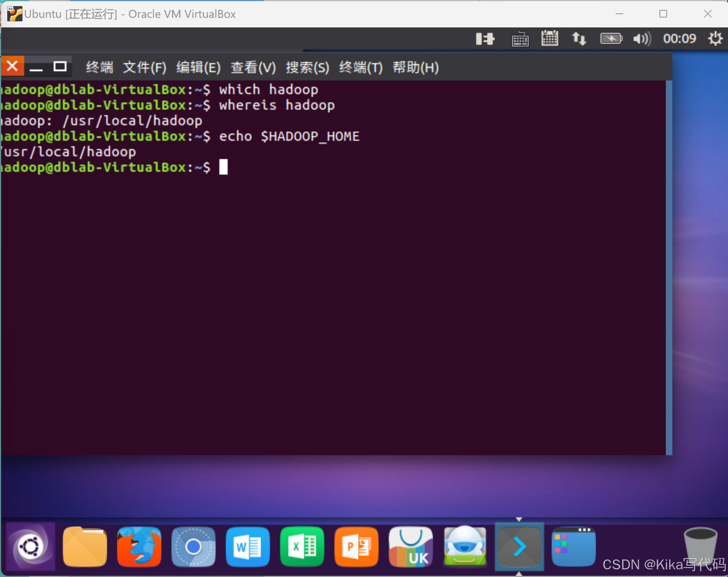The width and height of the screenshot is (728, 577).
Task: Minimize the VirtualBox window
Action: 619,14
